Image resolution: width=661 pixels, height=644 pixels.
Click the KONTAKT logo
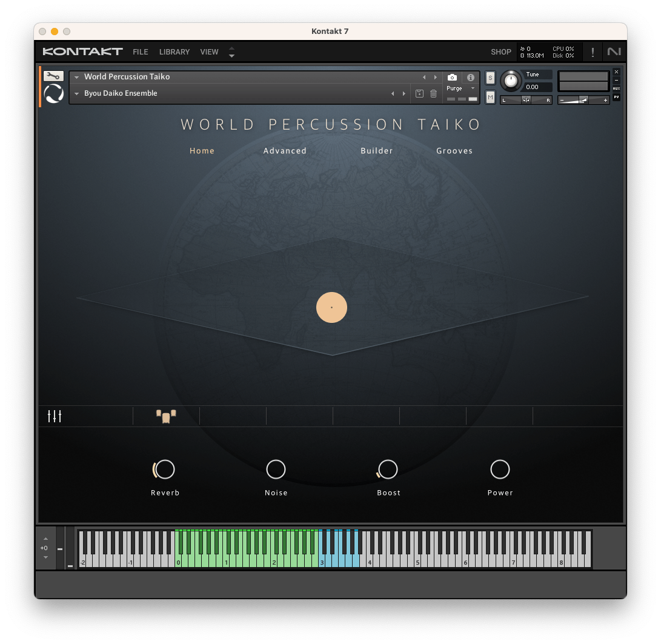82,51
